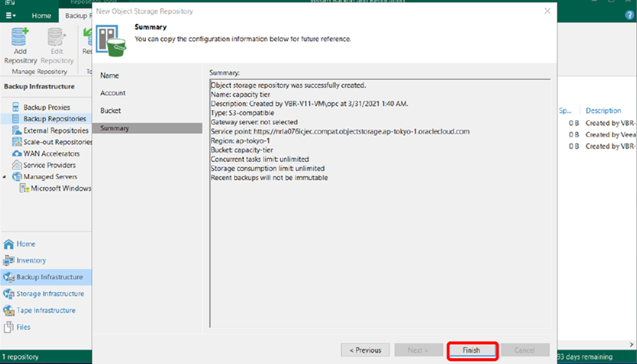Click the 'Type: S3-compatible' summary line
The image size is (637, 364).
point(242,113)
